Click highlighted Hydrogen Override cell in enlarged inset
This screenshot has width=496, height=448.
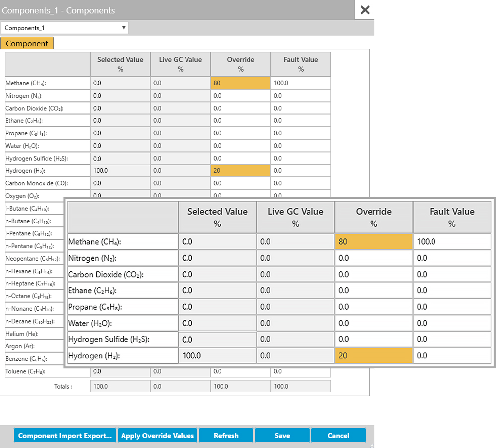click(373, 356)
